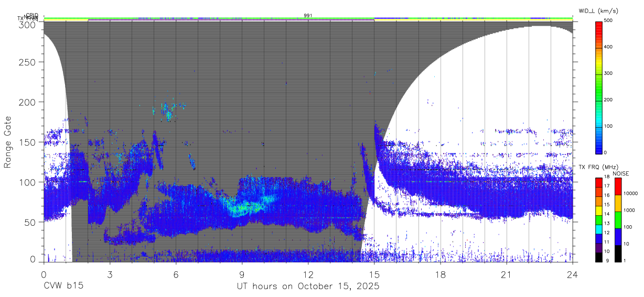Click the 18 label on TX FRQ legend
This screenshot has width=644, height=297.
click(606, 177)
